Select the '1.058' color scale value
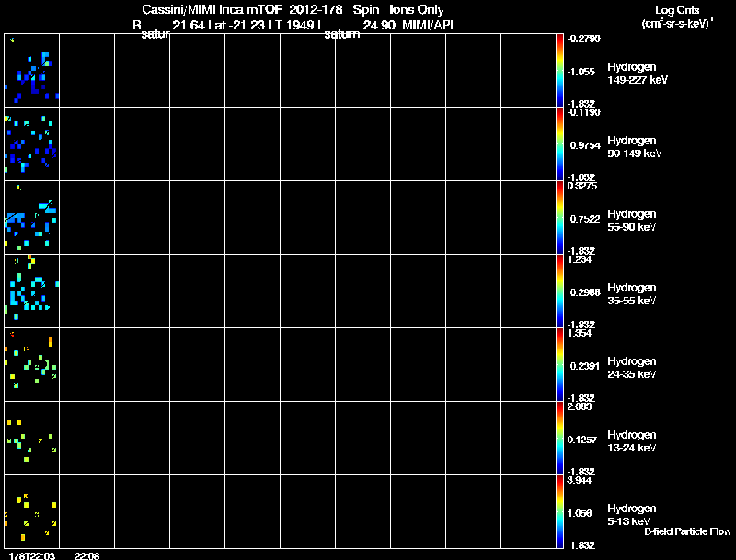Screen dimensions: 736x560 [580, 514]
